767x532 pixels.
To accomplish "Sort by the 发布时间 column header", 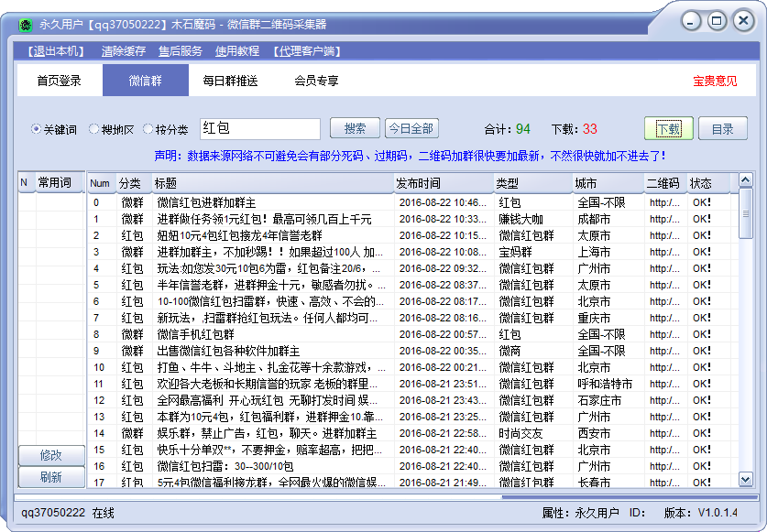I will click(444, 183).
